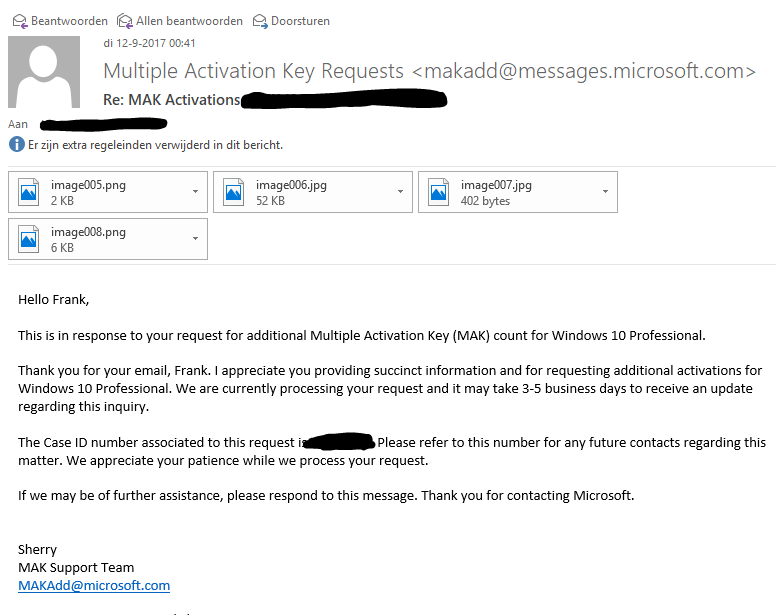Image resolution: width=776 pixels, height=615 pixels.
Task: Select the image006.jpg attachment name label
Action: click(291, 185)
